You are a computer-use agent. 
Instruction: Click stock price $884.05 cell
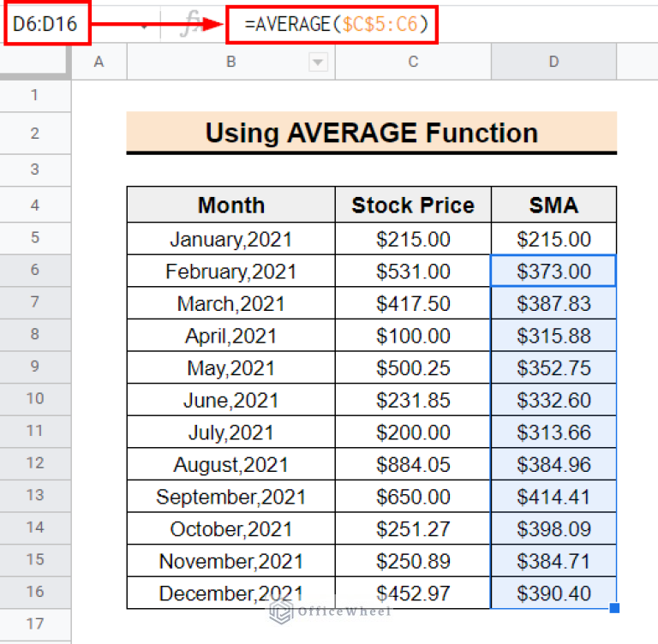413,464
